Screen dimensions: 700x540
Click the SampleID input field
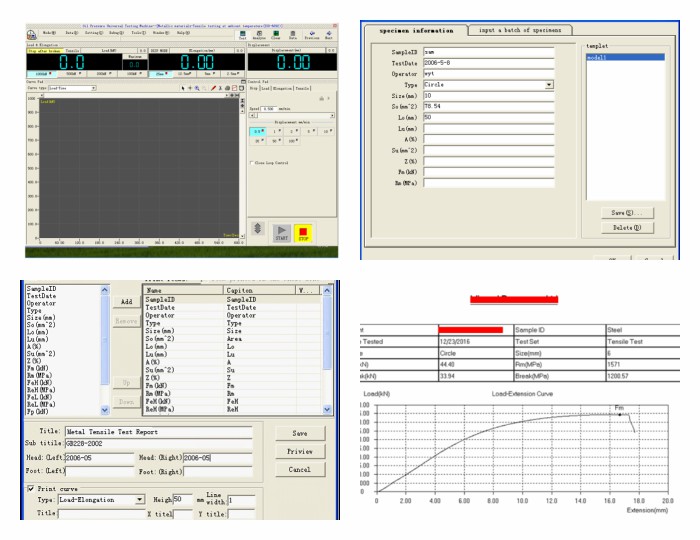coord(488,50)
